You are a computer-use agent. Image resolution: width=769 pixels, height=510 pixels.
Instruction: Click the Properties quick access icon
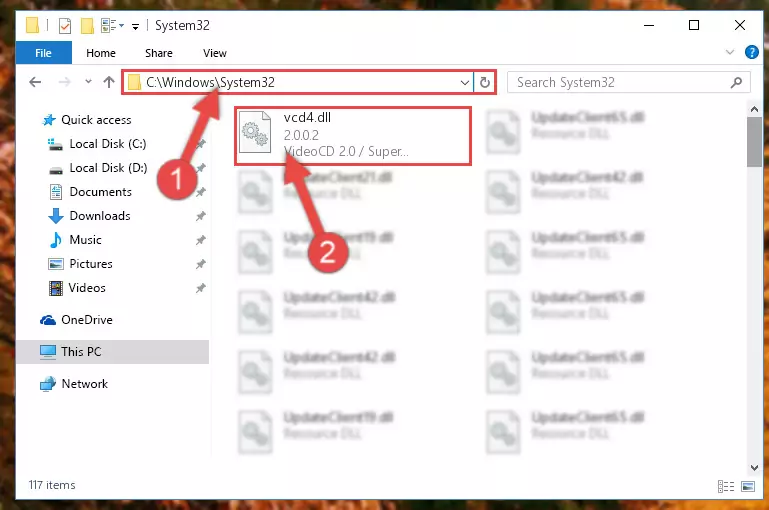click(x=65, y=26)
